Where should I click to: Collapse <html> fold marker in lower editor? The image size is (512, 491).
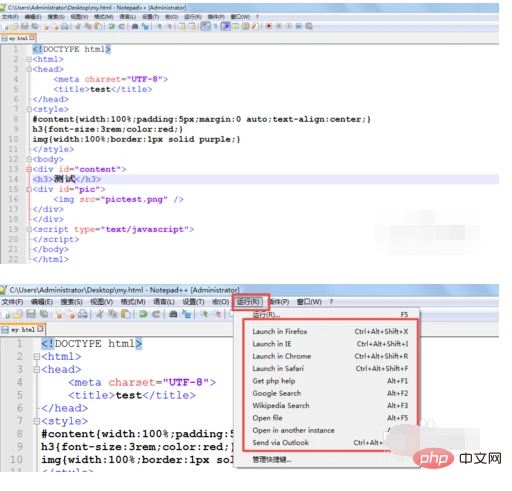pyautogui.click(x=37, y=357)
